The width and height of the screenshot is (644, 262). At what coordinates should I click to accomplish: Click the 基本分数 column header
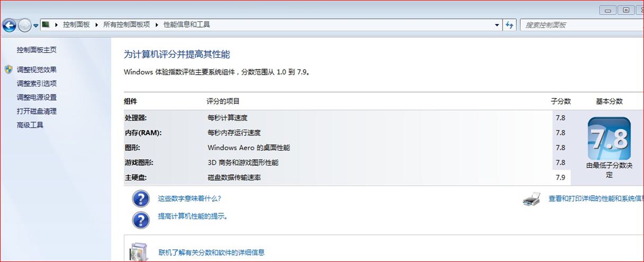click(609, 101)
